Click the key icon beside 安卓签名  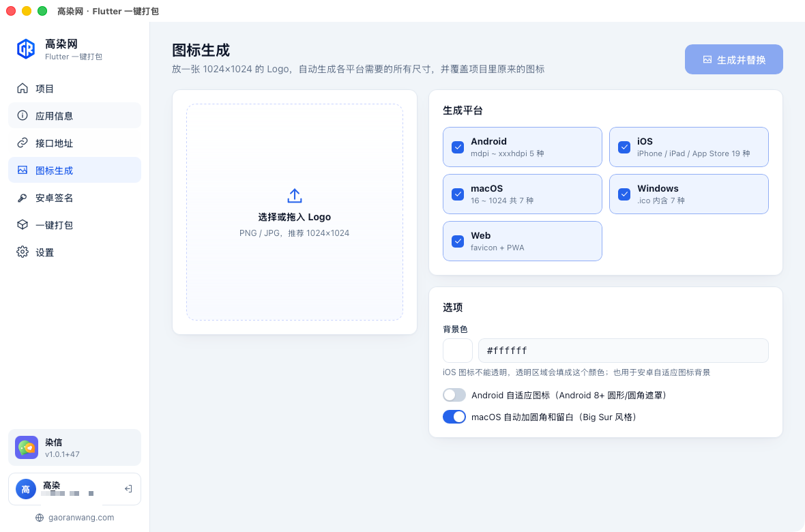pyautogui.click(x=23, y=198)
